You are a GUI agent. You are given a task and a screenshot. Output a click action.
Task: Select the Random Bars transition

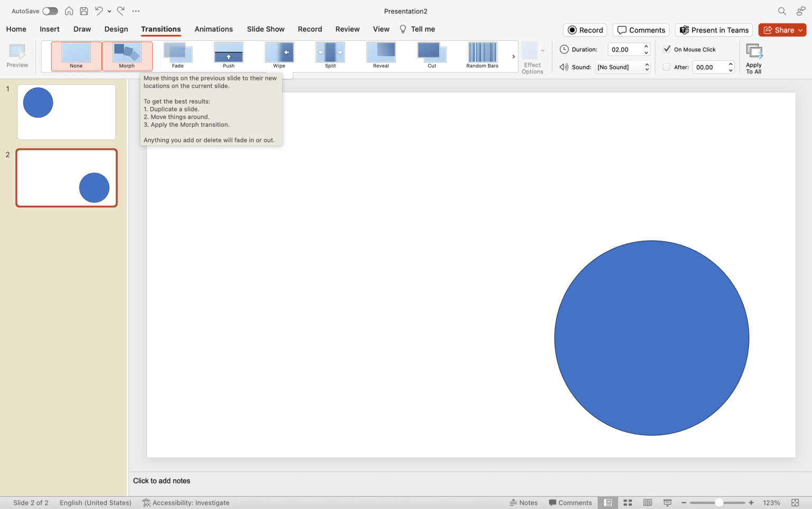pos(482,56)
